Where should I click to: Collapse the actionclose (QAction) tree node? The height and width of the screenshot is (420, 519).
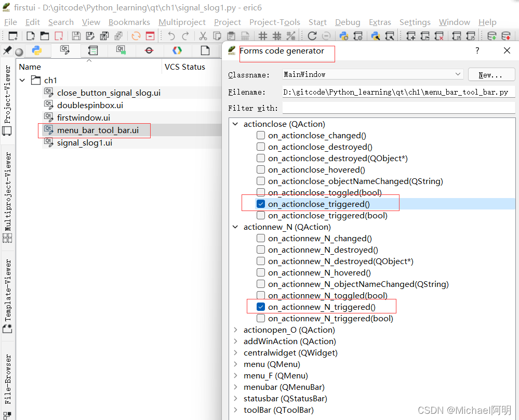click(235, 124)
